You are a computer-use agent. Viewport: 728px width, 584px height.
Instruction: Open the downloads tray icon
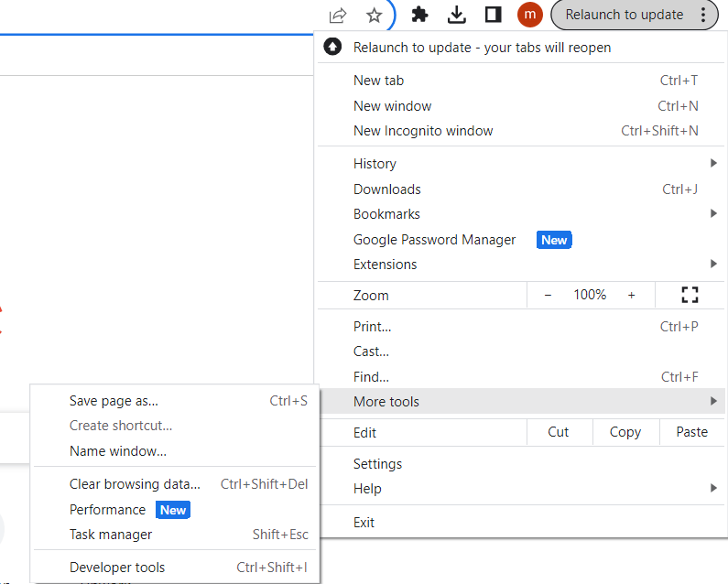coord(456,15)
